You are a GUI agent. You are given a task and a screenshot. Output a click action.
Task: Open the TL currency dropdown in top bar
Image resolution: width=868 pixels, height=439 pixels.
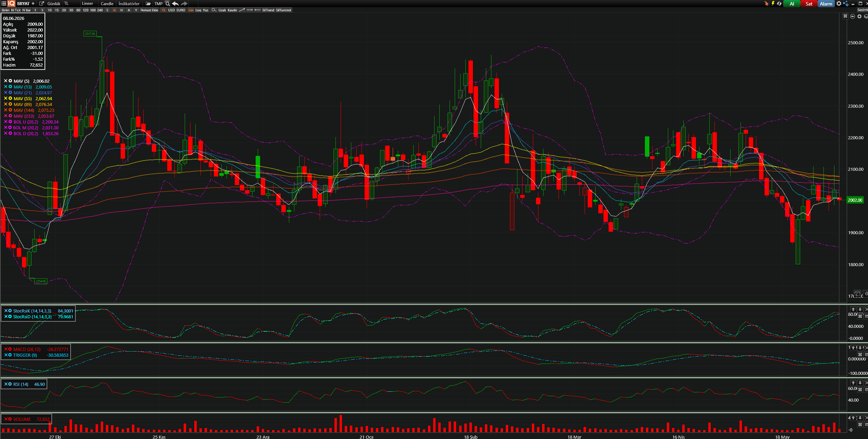(71, 3)
